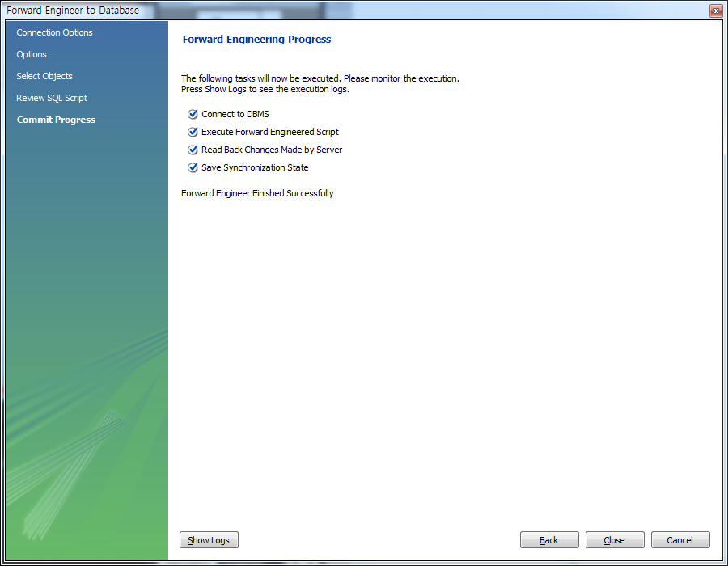
Task: Click checkmark icon beside Save Synchronization State
Action: tap(193, 167)
